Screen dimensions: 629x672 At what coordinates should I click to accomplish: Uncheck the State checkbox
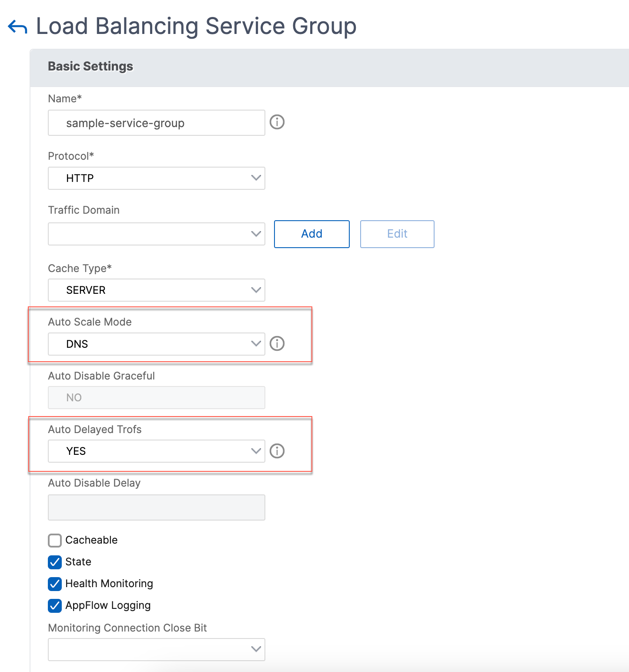55,562
